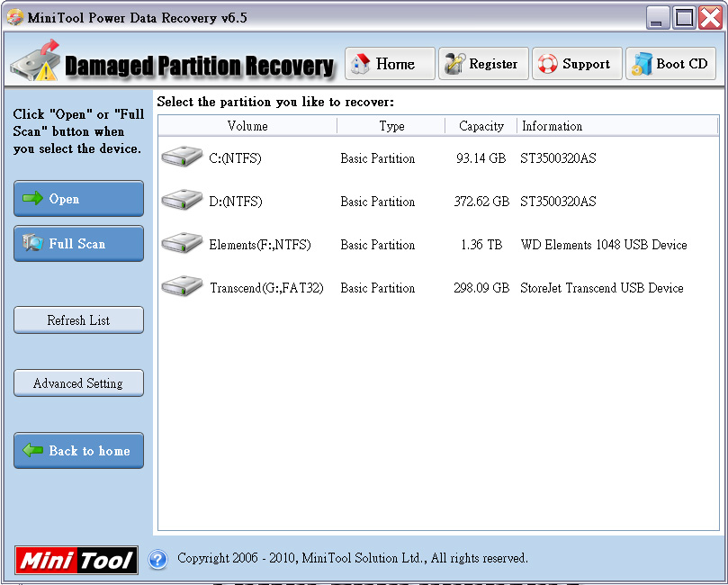The width and height of the screenshot is (728, 585).
Task: Start a Full Scan
Action: pyautogui.click(x=78, y=243)
